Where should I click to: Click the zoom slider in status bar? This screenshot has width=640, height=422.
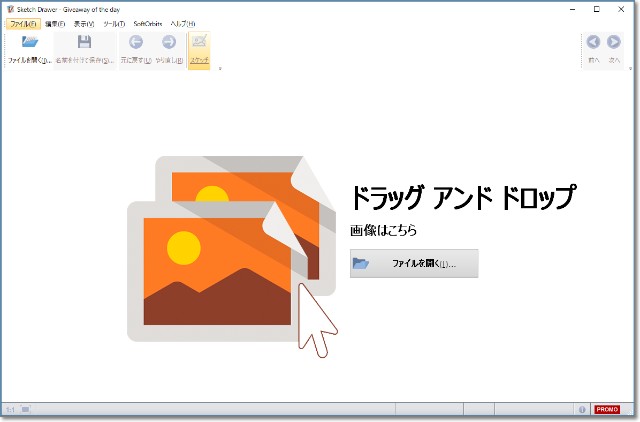coord(27,409)
